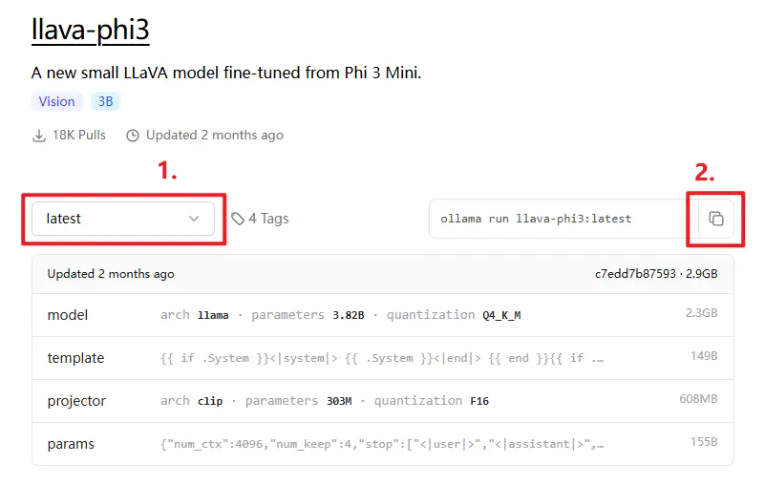Open the projector file row
Image resolution: width=765 pixels, height=486 pixels.
click(382, 401)
